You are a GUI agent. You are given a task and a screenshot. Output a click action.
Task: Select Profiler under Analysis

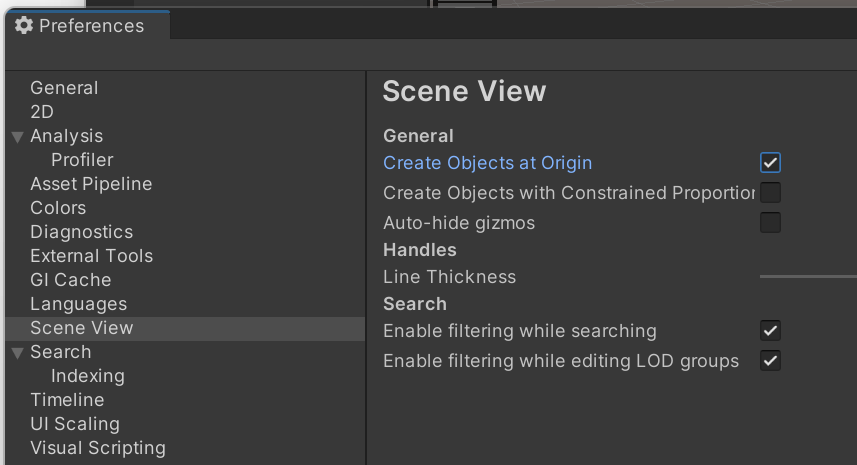(82, 160)
